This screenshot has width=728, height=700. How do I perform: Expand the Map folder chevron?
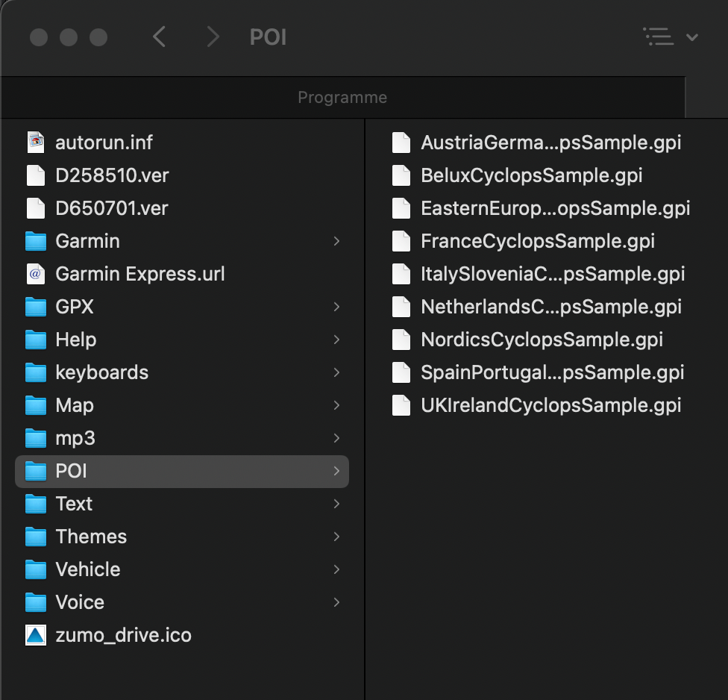[336, 405]
